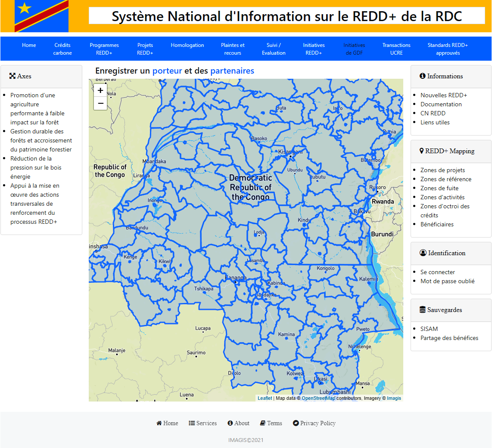Open Privacy Policy in the footer
Screen dimensions: 492x448
314,423
